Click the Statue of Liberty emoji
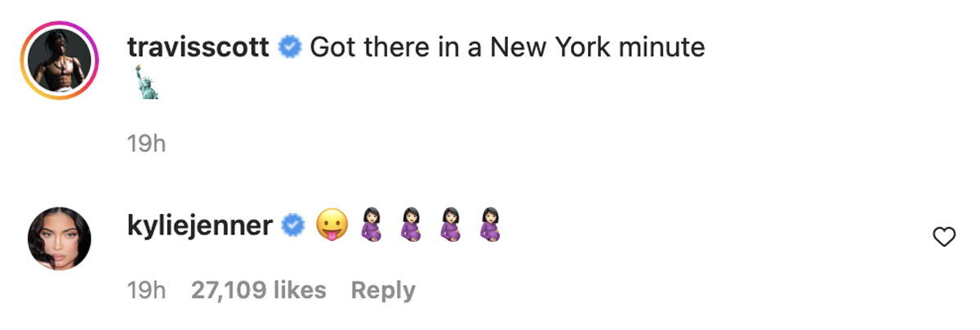 pyautogui.click(x=145, y=83)
